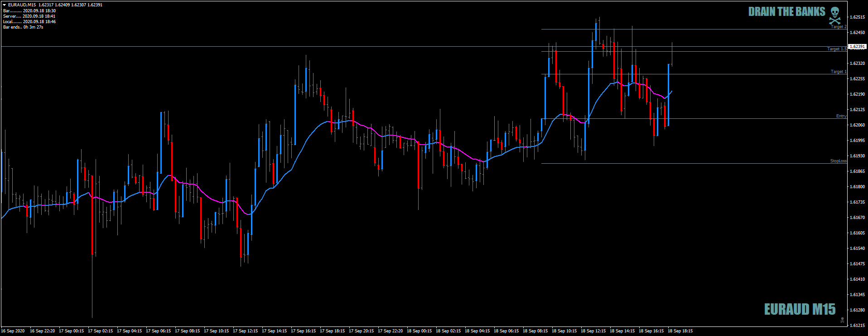Image resolution: width=868 pixels, height=336 pixels.
Task: Click the 1.62450 price scale value
Action: (x=857, y=33)
